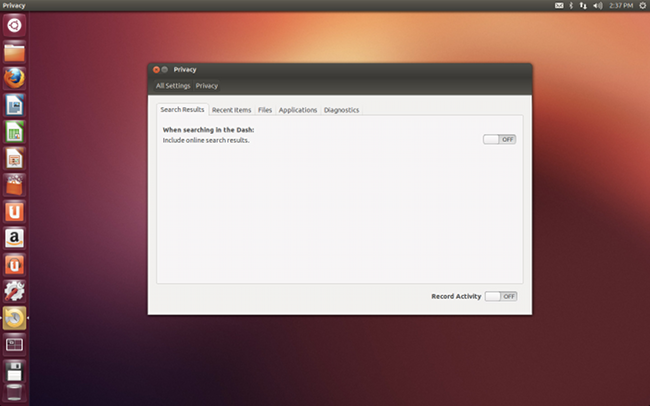Click 'Include online search results.' text

206,140
